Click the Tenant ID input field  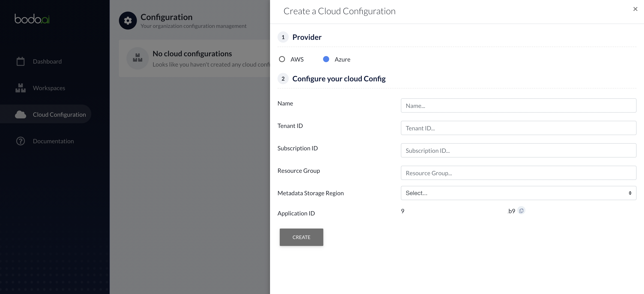(518, 128)
